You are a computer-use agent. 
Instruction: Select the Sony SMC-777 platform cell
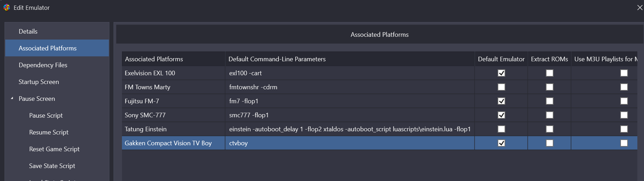(x=173, y=115)
